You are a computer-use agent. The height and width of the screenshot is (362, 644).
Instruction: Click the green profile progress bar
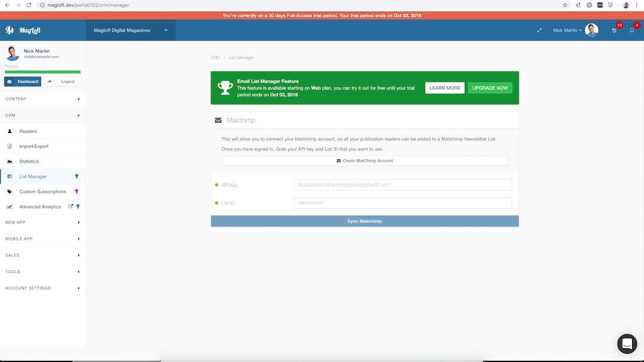pyautogui.click(x=43, y=72)
